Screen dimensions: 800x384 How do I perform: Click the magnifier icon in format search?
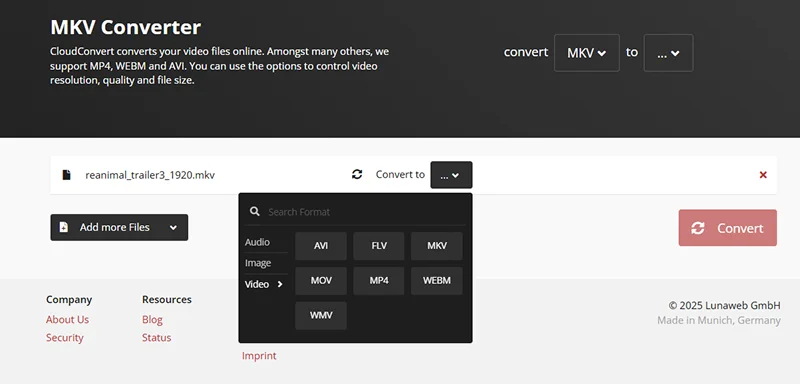[255, 212]
